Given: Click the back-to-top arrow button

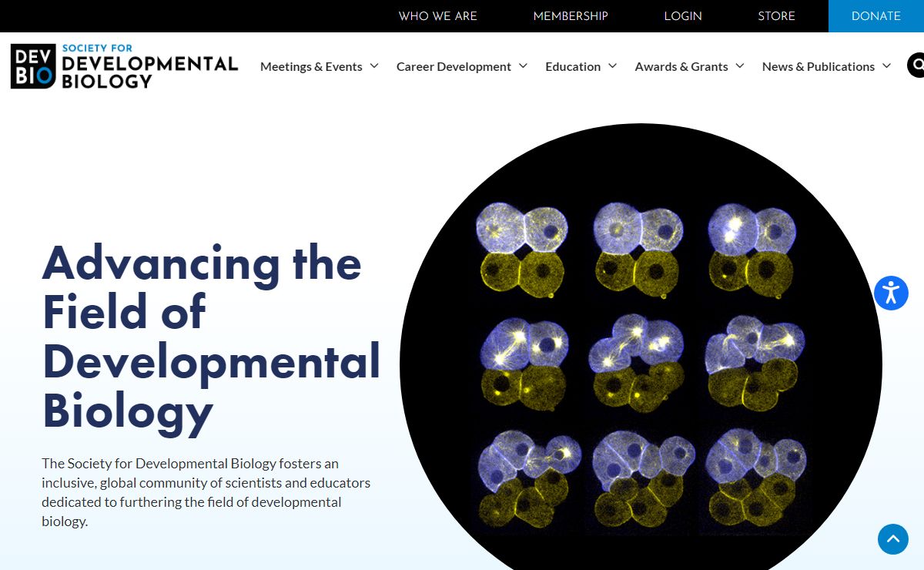Looking at the screenshot, I should click(893, 539).
